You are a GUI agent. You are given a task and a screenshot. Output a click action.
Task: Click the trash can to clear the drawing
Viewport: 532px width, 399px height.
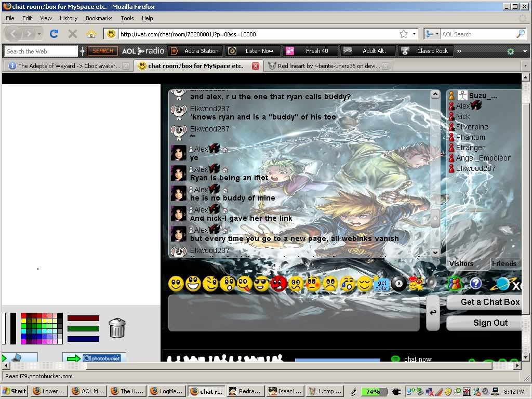[x=117, y=328]
